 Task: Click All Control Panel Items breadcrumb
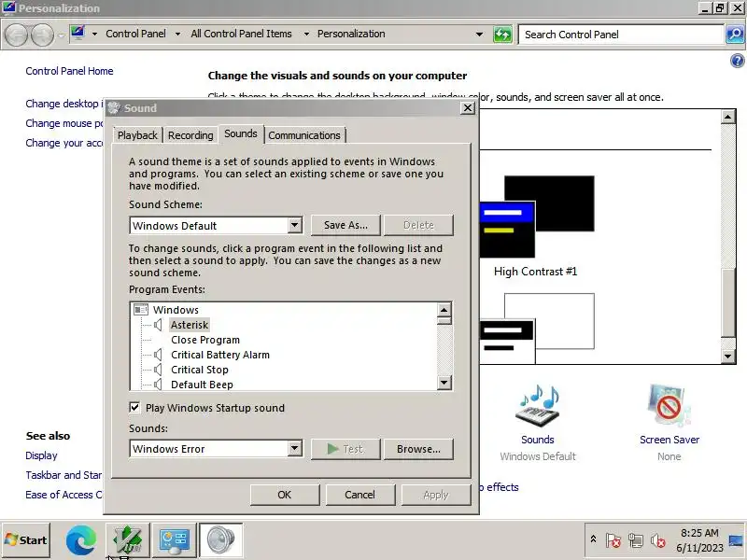(241, 34)
